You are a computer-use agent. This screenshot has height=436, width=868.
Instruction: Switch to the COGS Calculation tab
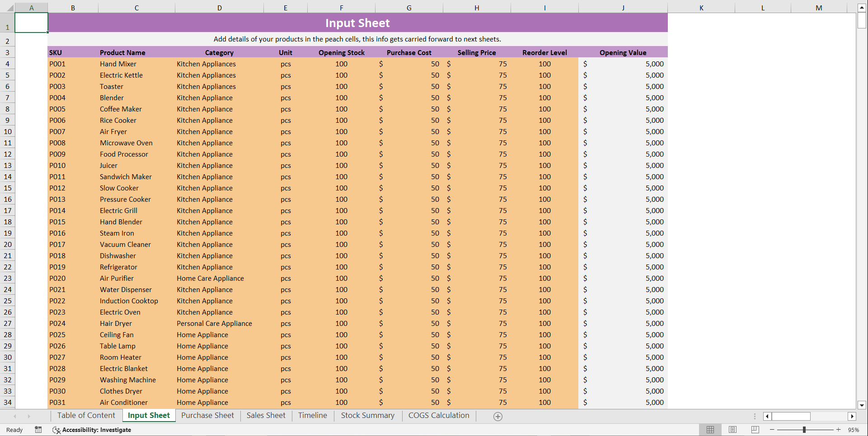(x=438, y=415)
